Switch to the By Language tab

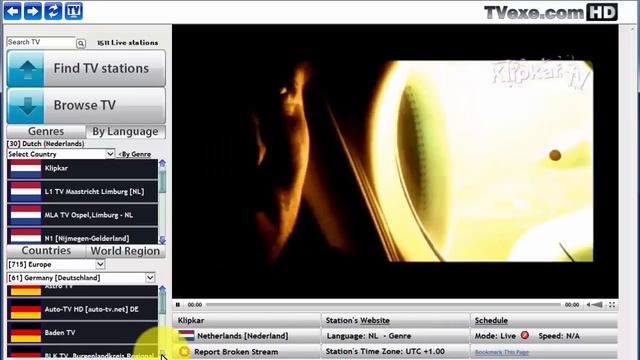125,131
